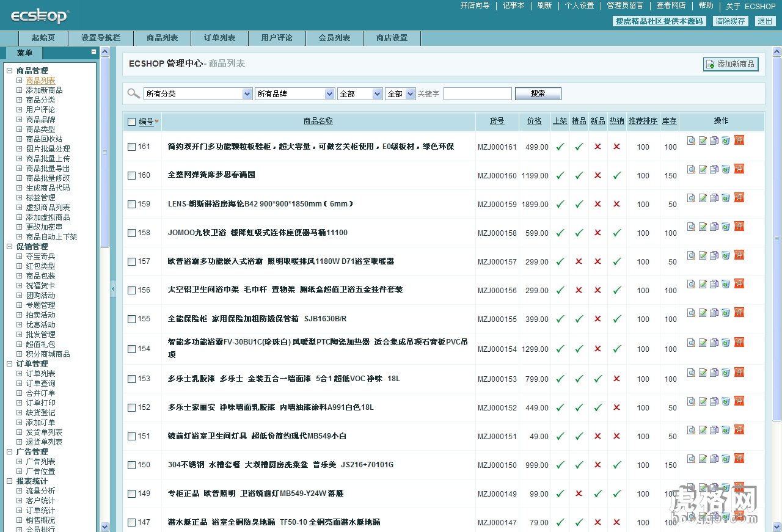782x532 pixels.
Task: Select the checkbox for product 158
Action: point(131,233)
